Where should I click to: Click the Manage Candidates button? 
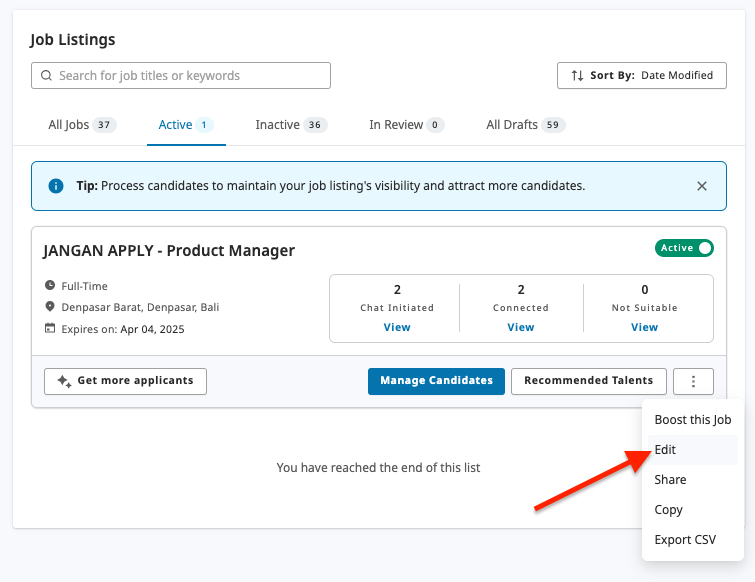436,381
